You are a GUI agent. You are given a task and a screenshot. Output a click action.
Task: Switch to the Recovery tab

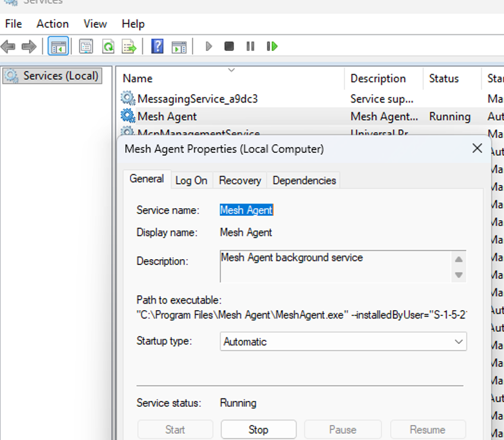click(240, 180)
